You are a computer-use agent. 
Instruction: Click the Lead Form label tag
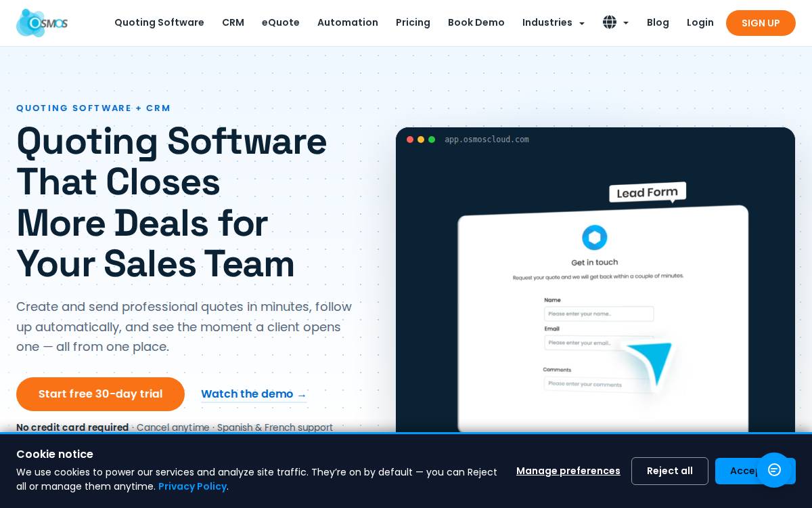[648, 192]
